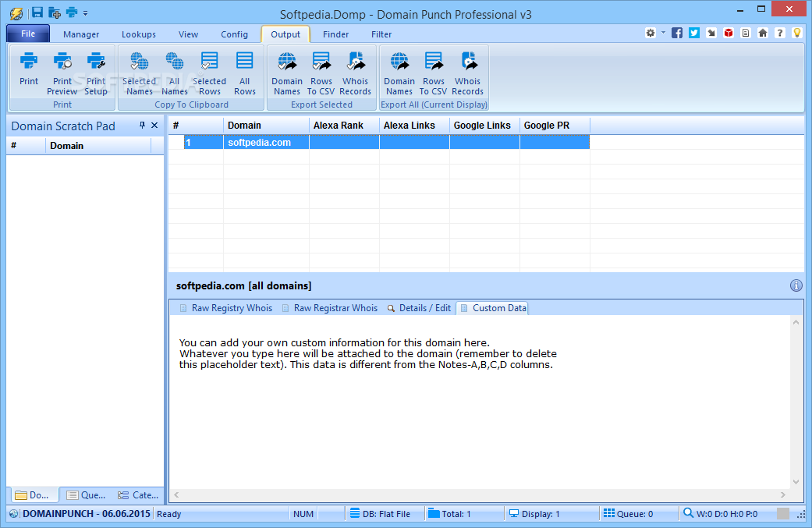This screenshot has width=812, height=528.
Task: Open the File menu
Action: (x=28, y=34)
